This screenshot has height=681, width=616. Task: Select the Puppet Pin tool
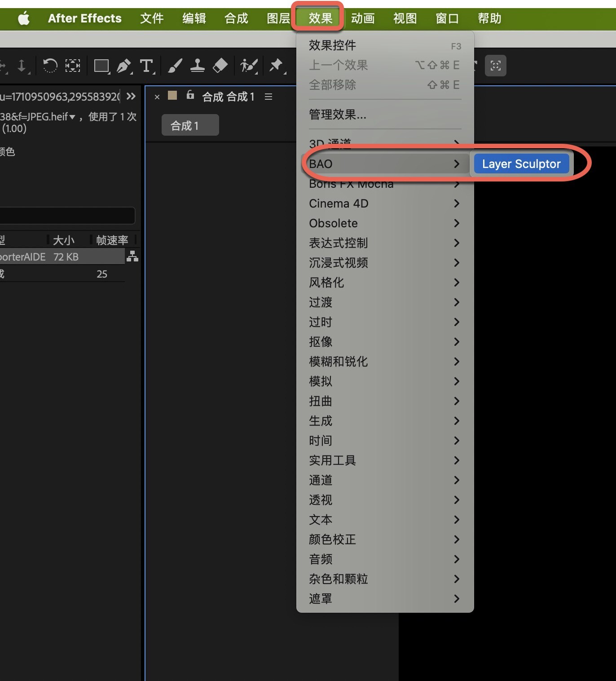pyautogui.click(x=277, y=66)
